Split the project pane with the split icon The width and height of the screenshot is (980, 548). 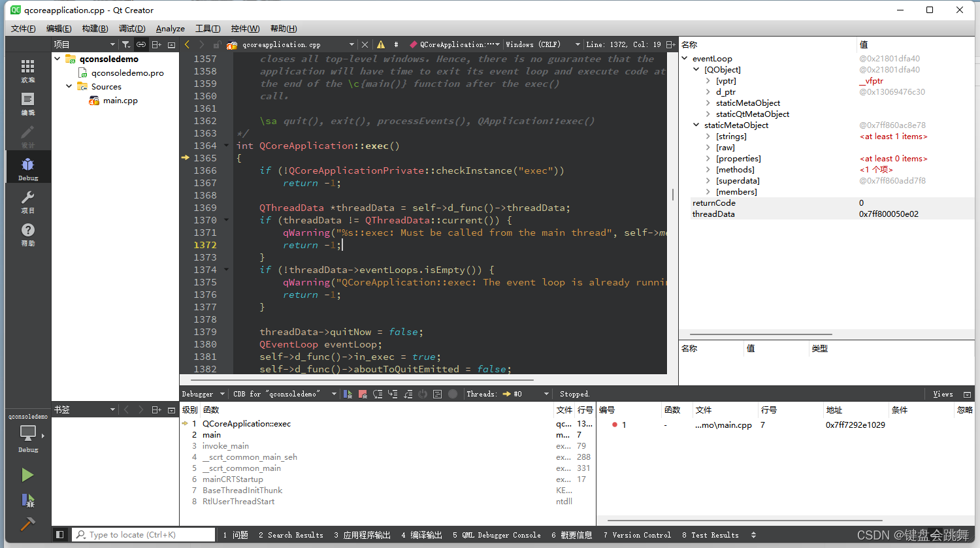point(156,44)
